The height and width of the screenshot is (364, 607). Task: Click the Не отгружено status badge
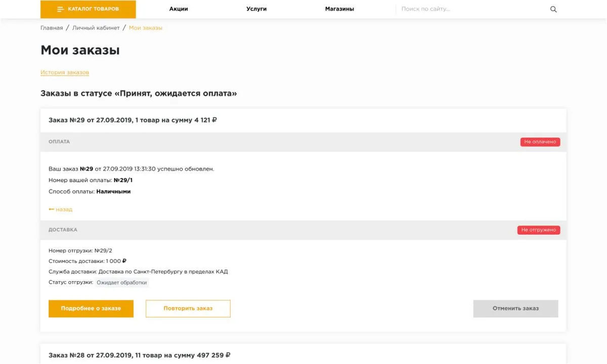point(538,230)
